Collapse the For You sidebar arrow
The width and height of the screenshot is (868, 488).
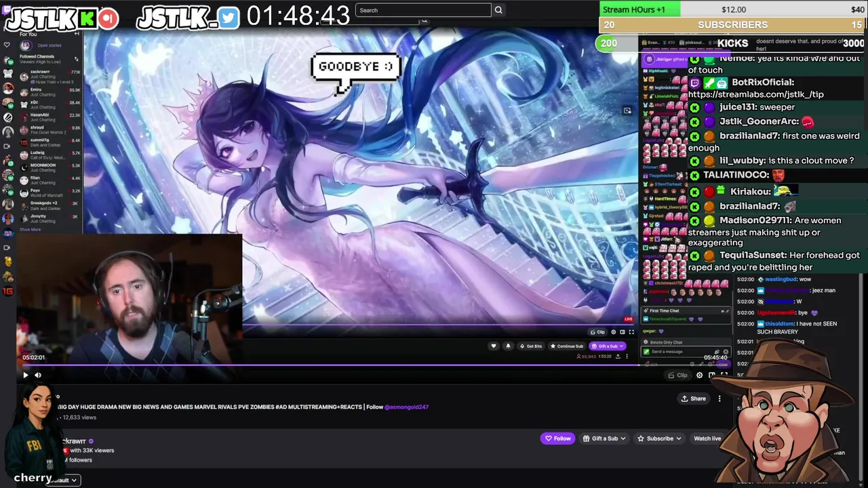point(77,34)
